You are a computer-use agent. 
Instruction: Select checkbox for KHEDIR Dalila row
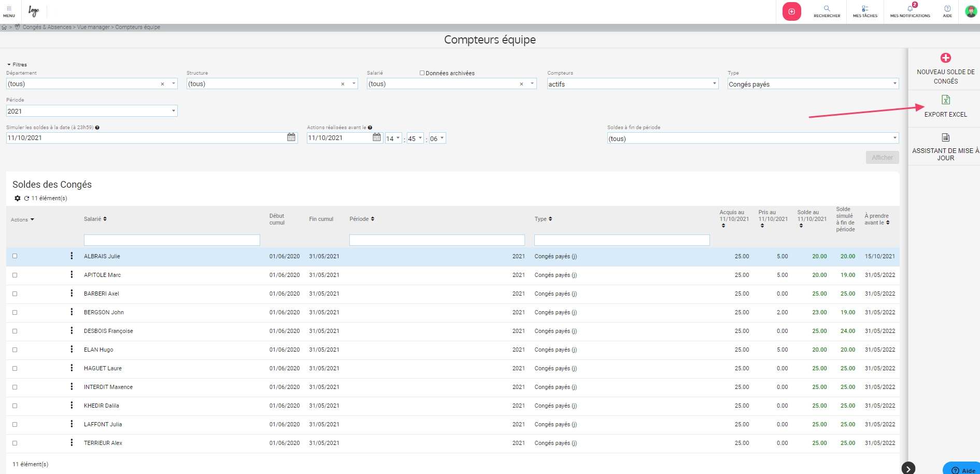click(15, 406)
